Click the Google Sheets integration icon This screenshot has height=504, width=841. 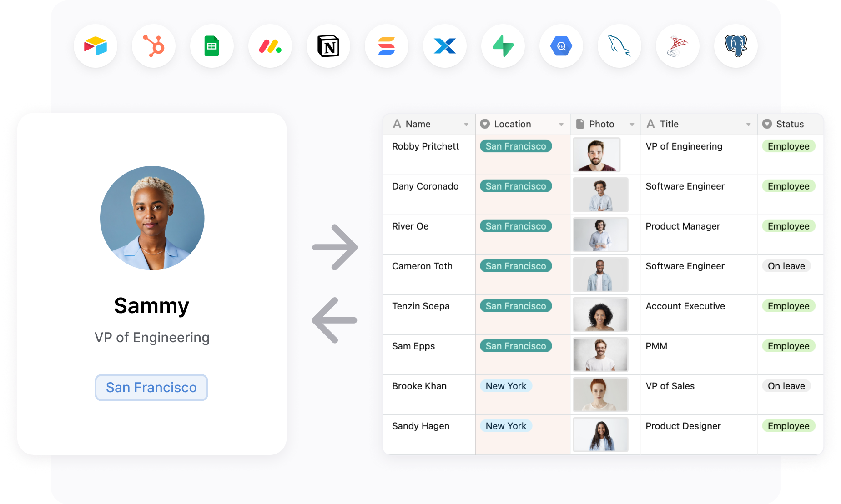(x=212, y=46)
